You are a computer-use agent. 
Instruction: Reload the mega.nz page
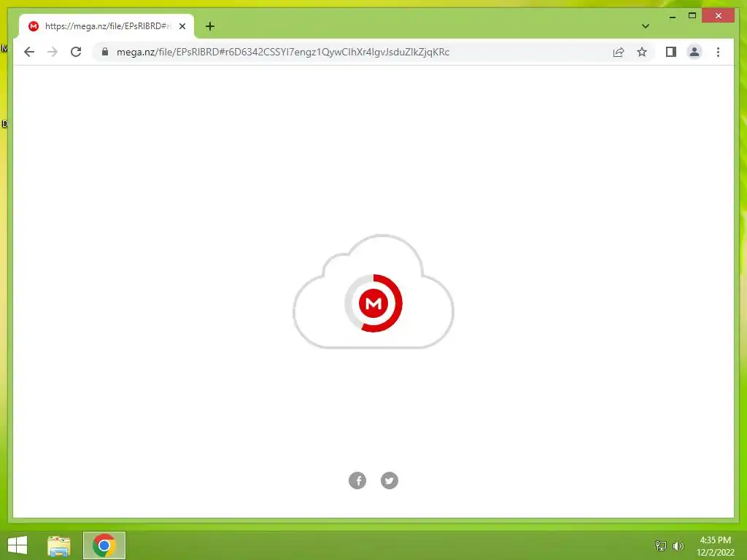(x=76, y=52)
